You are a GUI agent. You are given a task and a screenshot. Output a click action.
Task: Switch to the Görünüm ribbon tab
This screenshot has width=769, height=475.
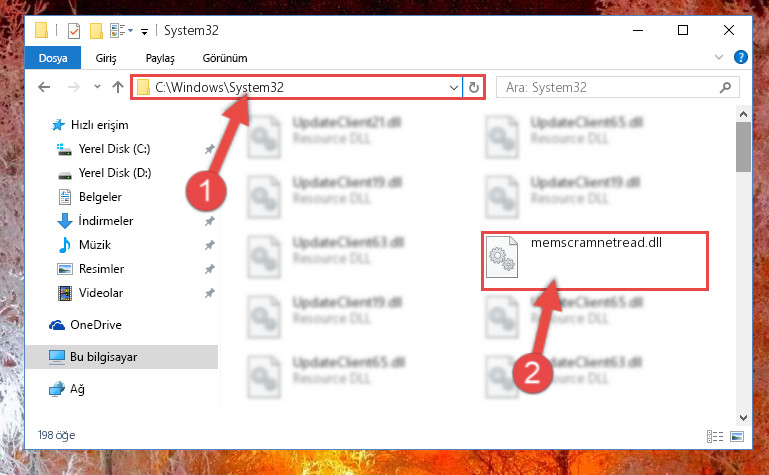[225, 58]
